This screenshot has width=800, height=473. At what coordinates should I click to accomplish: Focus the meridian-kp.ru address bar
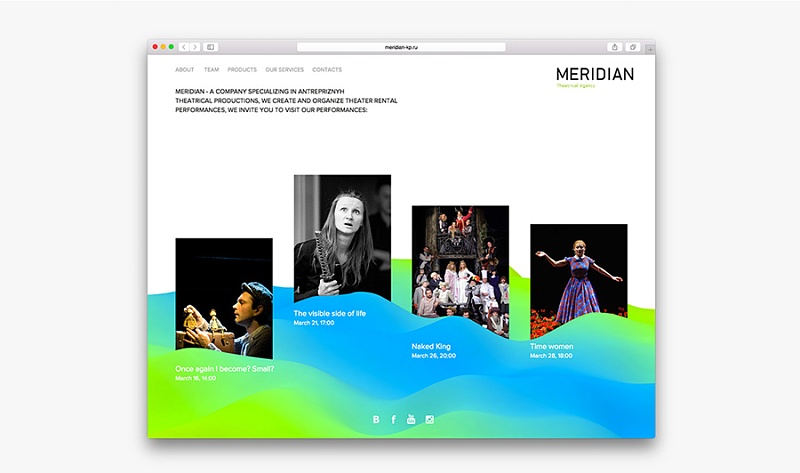coord(400,47)
